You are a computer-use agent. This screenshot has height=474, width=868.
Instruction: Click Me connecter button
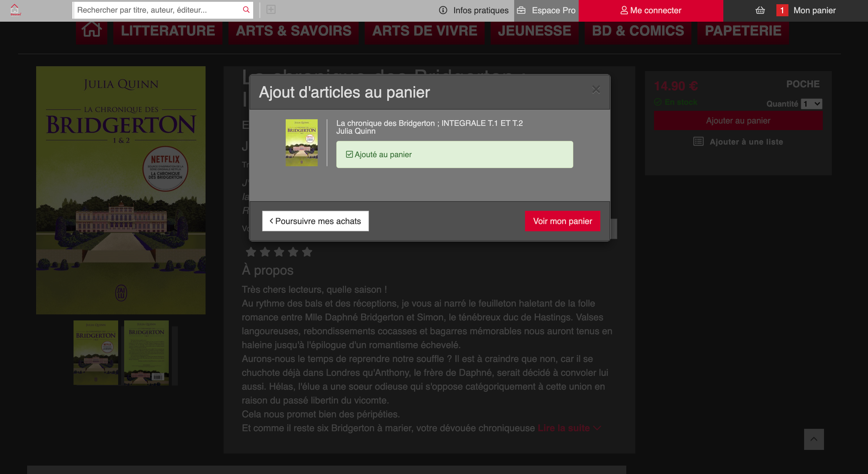(x=651, y=11)
